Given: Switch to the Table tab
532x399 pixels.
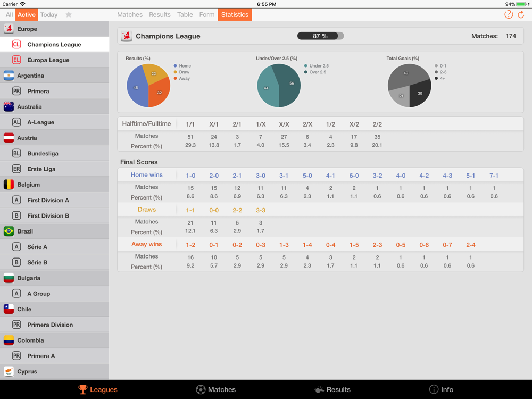Looking at the screenshot, I should tap(185, 14).
